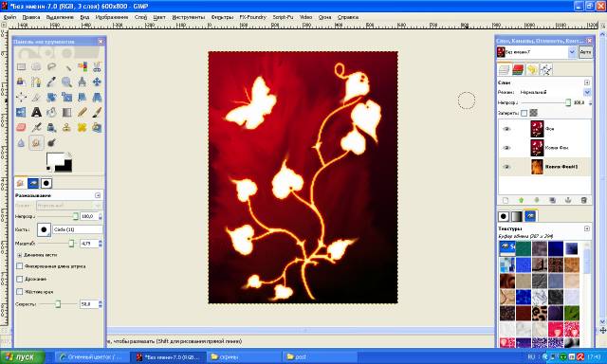Enable the Жёсткие края checkbox
This screenshot has height=364, width=607.
tap(19, 291)
